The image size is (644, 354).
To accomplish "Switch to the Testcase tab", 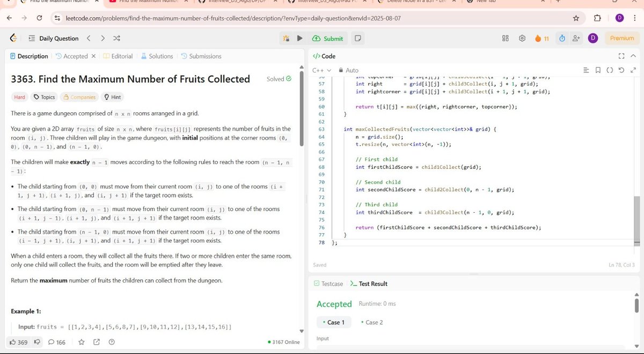I will coord(328,284).
